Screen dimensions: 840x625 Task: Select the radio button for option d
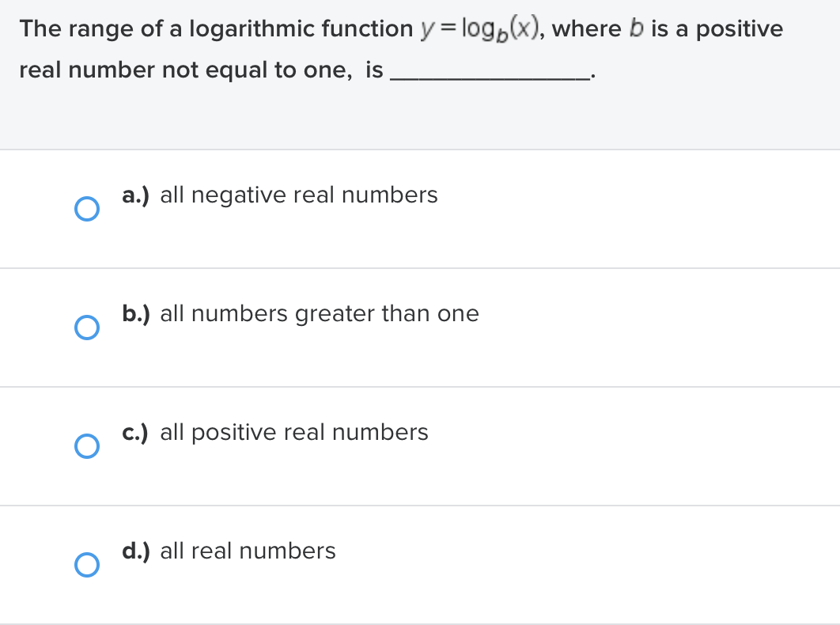tap(87, 565)
